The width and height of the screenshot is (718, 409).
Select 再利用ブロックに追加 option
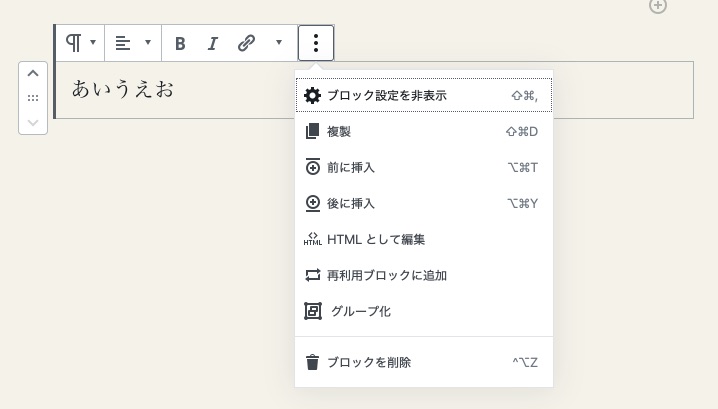pyautogui.click(x=424, y=275)
